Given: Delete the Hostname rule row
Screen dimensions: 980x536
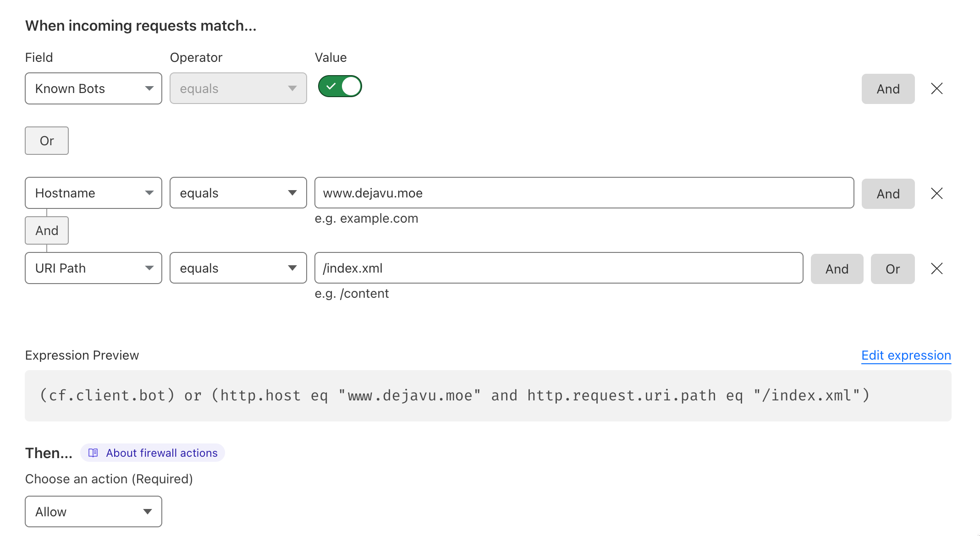Looking at the screenshot, I should tap(936, 193).
